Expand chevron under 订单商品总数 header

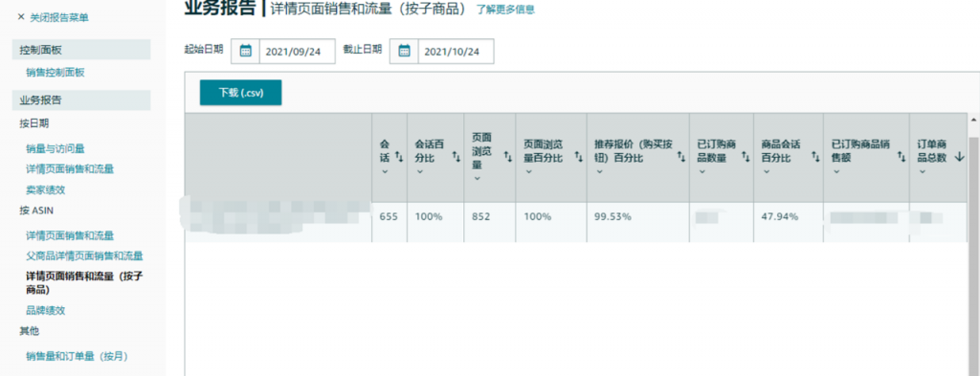[922, 172]
